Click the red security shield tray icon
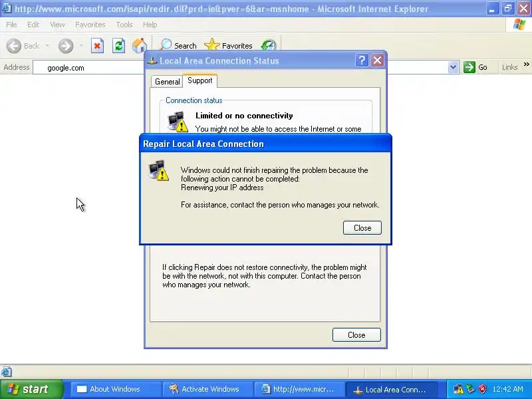The width and height of the screenshot is (532, 399). click(x=482, y=389)
